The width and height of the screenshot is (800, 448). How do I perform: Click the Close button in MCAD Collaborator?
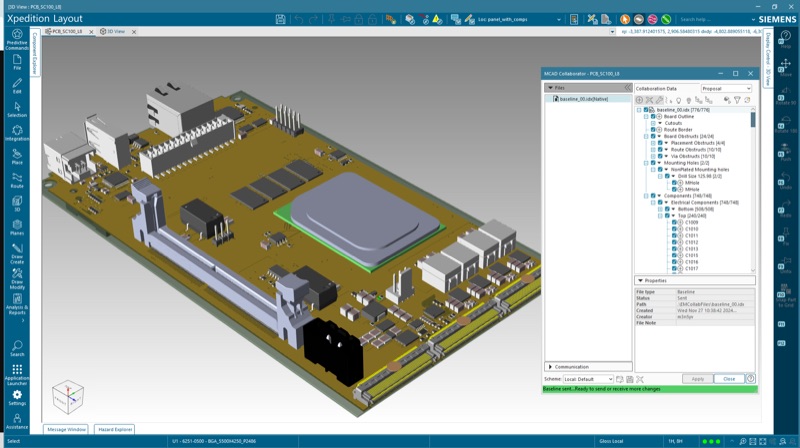click(x=729, y=379)
